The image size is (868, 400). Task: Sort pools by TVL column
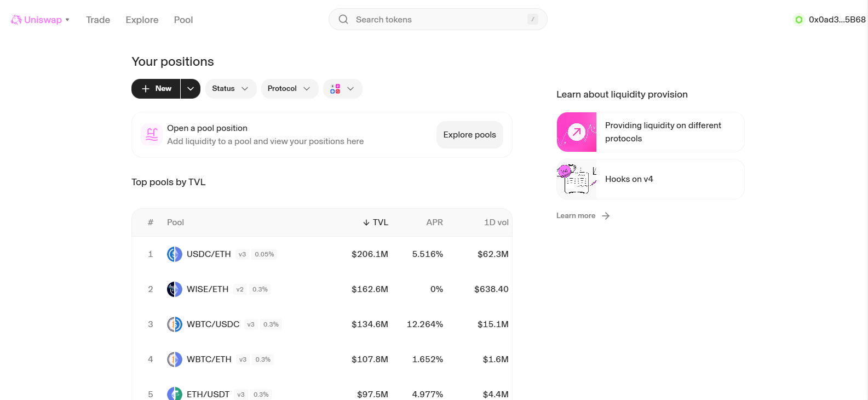pyautogui.click(x=376, y=222)
